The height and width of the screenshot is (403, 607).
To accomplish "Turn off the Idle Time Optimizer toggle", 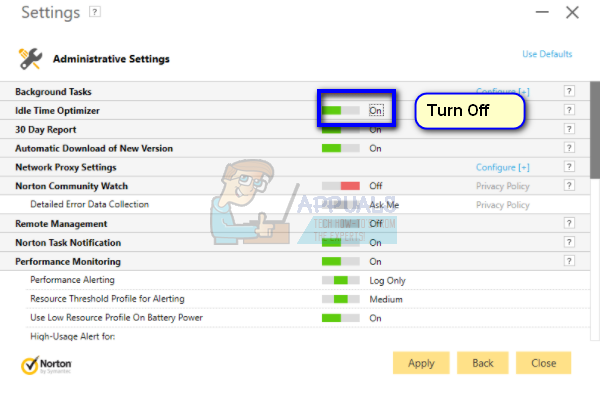I will [x=341, y=111].
